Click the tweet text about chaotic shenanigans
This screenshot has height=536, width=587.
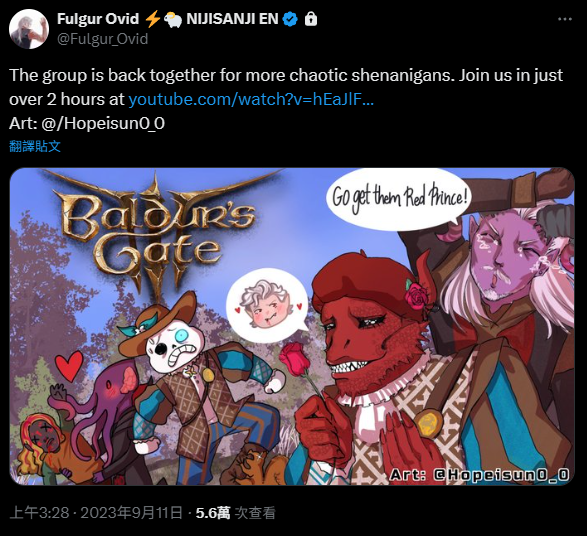point(286,87)
